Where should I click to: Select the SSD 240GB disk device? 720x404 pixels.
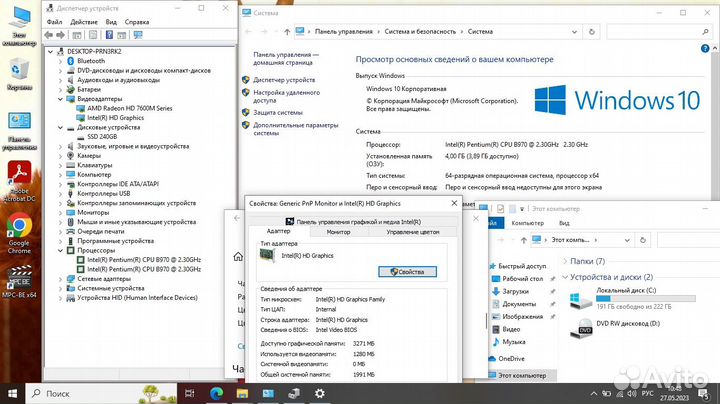coord(102,137)
